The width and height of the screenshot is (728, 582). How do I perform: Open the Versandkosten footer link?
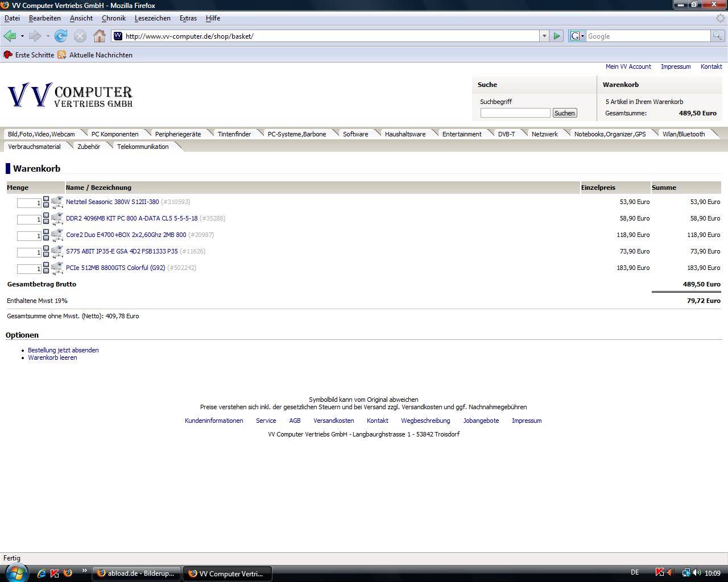pos(334,421)
